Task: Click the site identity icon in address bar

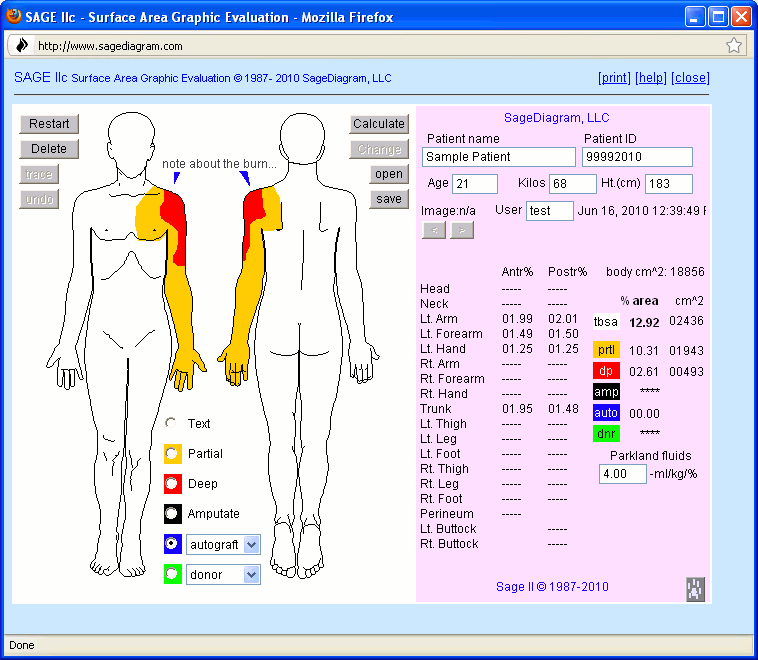Action: tap(22, 46)
